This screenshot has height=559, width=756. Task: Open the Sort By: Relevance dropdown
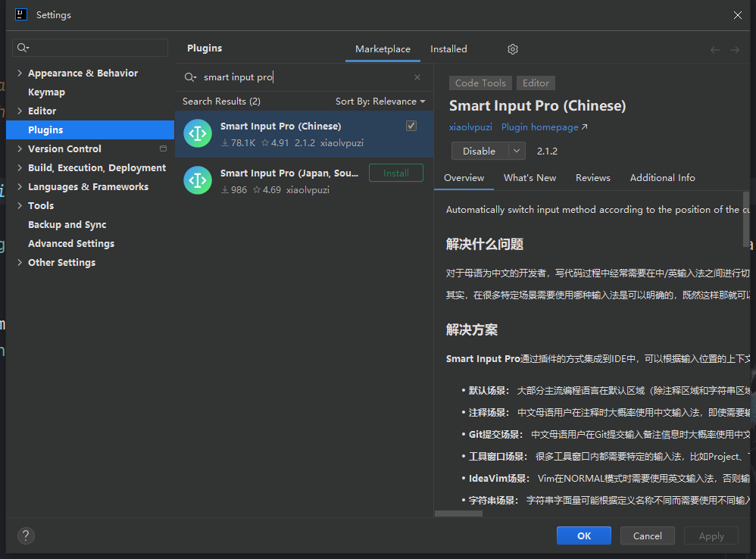point(380,101)
